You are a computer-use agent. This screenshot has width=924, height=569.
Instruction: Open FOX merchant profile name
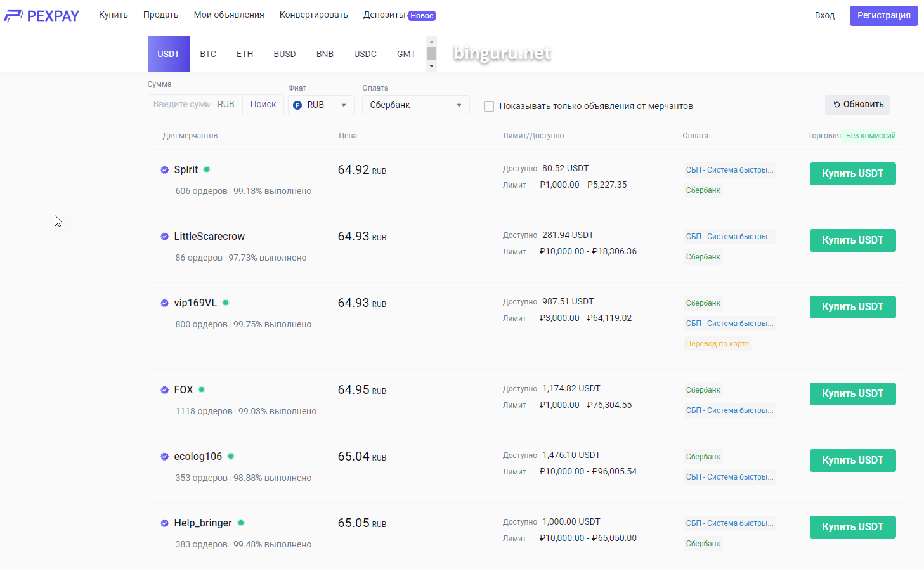tap(183, 389)
